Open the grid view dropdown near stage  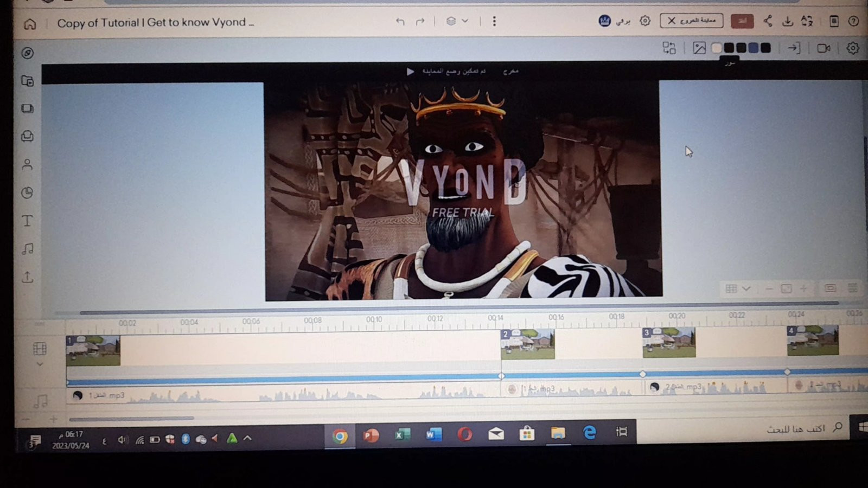(738, 288)
